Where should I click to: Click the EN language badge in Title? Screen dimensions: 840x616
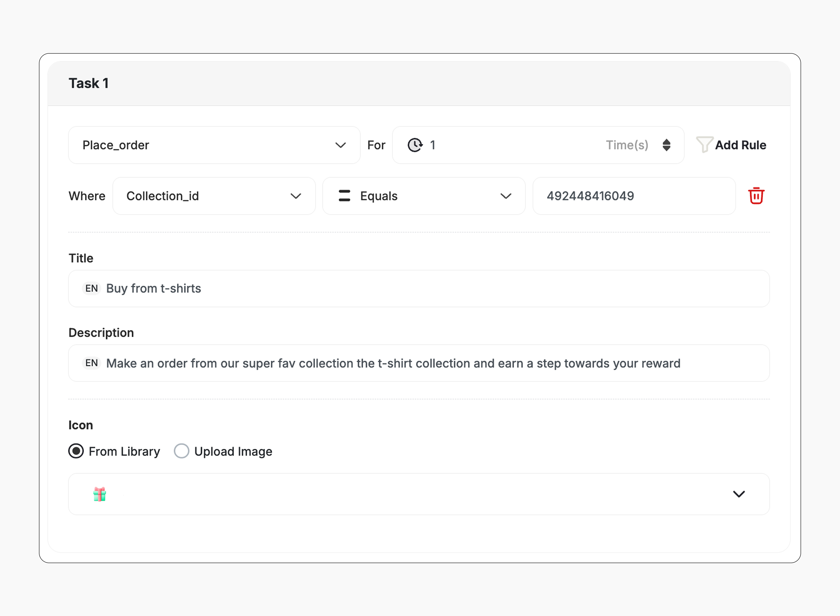pos(91,288)
